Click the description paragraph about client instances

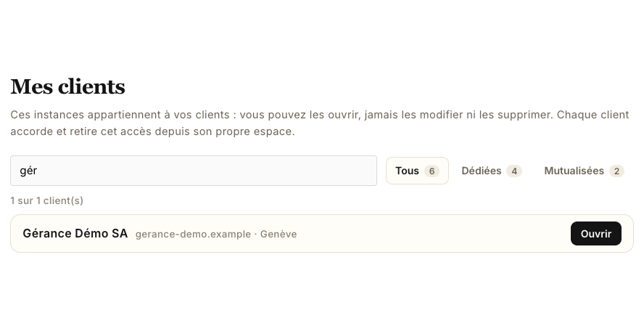click(320, 123)
